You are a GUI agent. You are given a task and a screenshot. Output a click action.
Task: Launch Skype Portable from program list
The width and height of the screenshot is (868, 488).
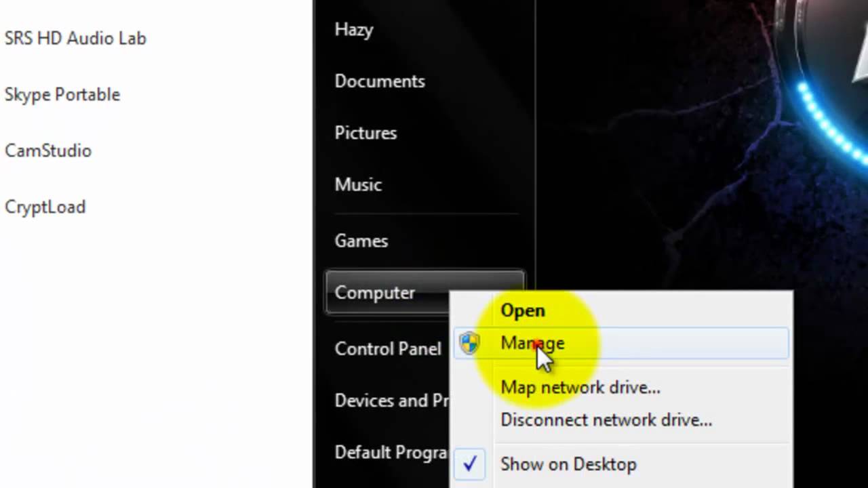click(x=62, y=95)
